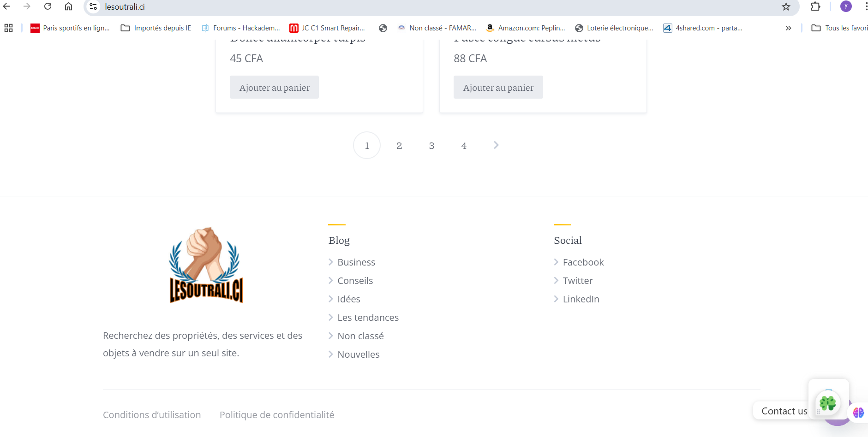Go back with the browser back arrow
The width and height of the screenshot is (868, 437).
tap(6, 6)
